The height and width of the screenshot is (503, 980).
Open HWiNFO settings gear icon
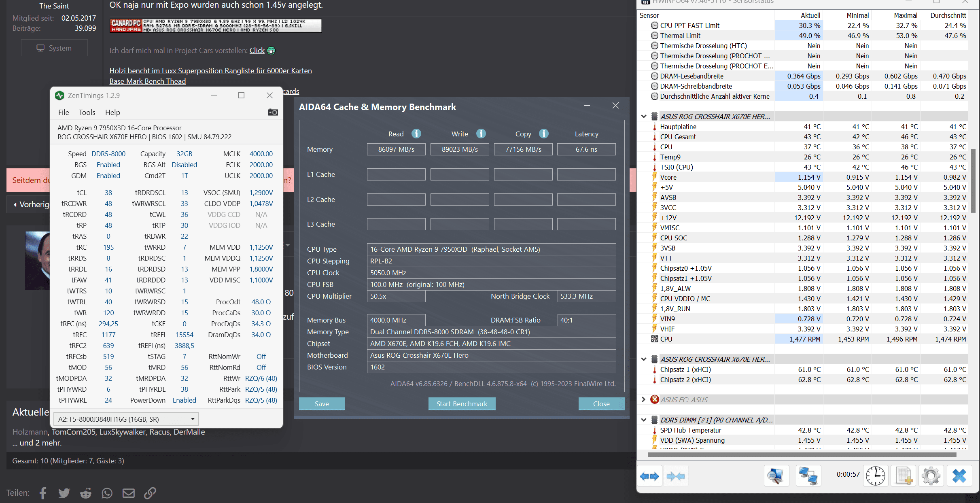[x=931, y=475]
